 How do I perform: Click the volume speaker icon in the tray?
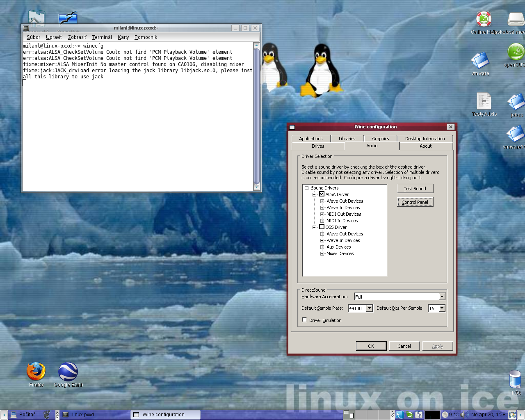click(464, 415)
